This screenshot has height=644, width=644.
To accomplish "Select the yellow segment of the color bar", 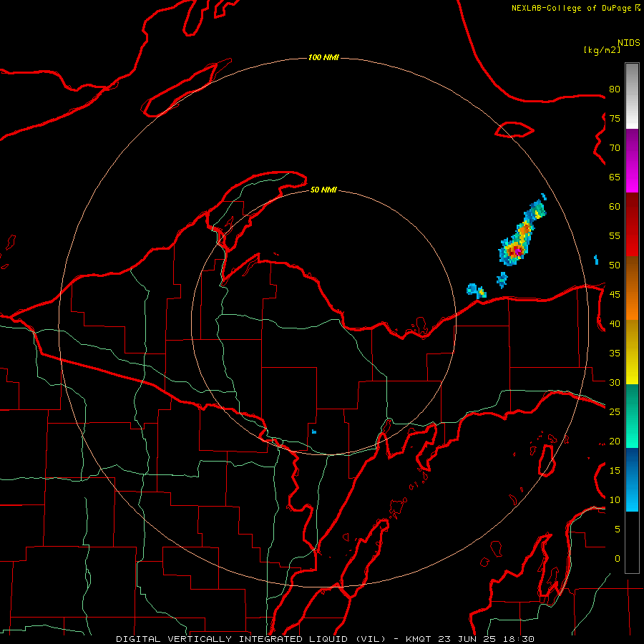I will pyautogui.click(x=632, y=352).
